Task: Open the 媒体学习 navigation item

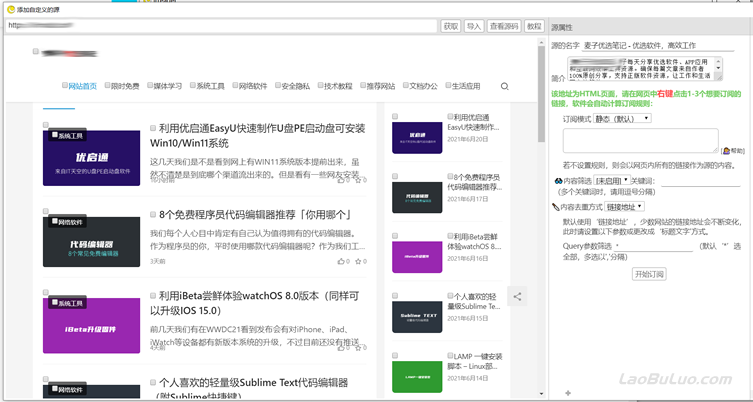Action: point(168,86)
